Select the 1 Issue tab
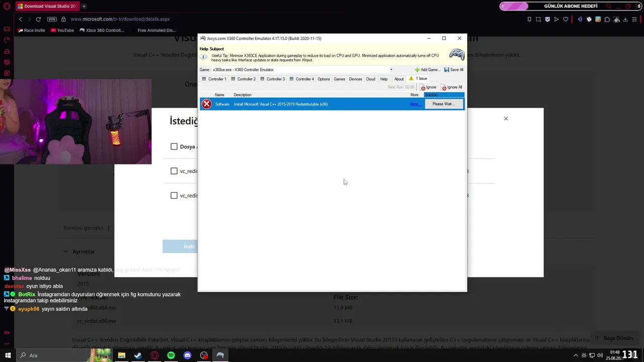644x362 pixels. click(418, 78)
